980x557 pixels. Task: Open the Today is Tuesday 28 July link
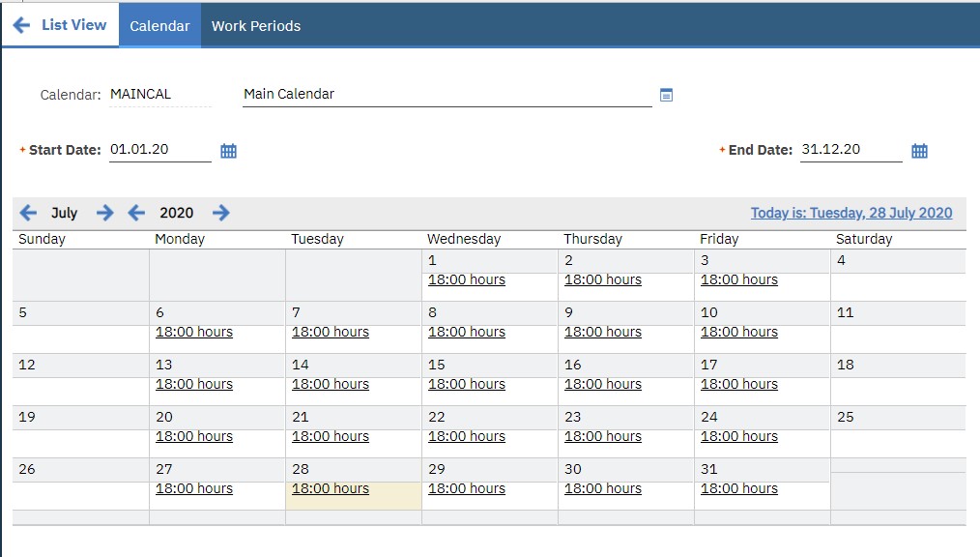click(x=851, y=212)
